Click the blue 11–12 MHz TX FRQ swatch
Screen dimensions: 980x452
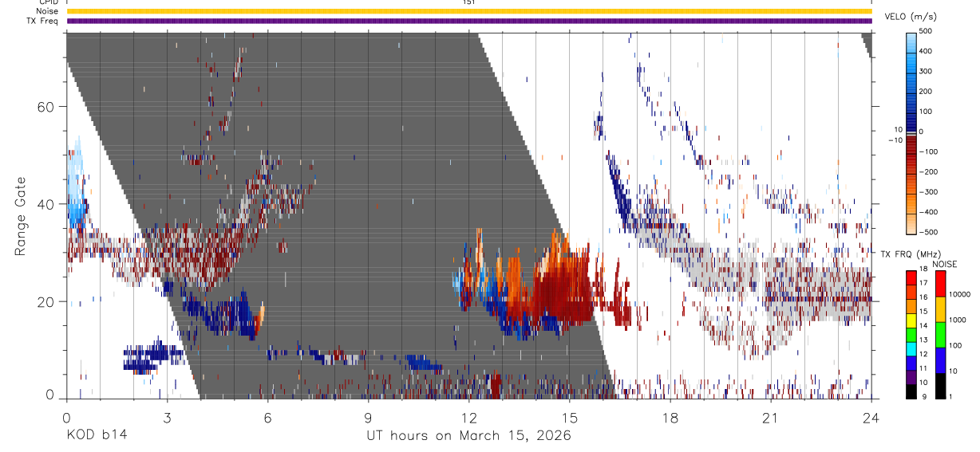[x=911, y=363]
